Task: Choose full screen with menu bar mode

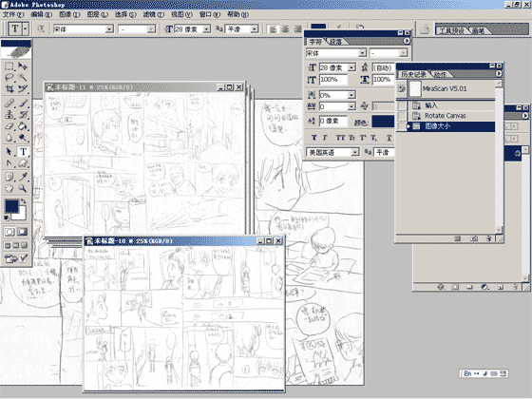Action: pos(16,245)
